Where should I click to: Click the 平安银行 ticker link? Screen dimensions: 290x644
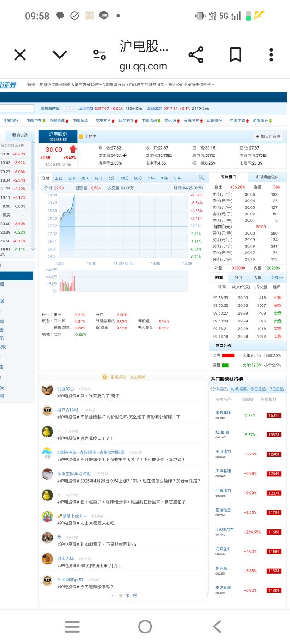11,121
